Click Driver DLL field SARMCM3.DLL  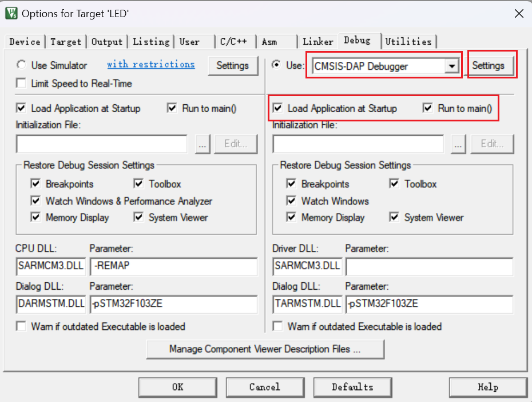[x=307, y=266]
